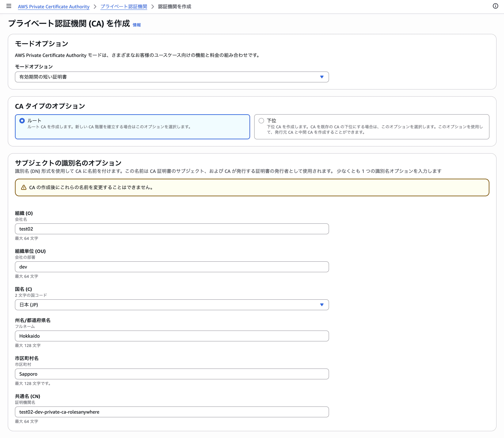Click the CA タイプのオプション heading
The height and width of the screenshot is (438, 504).
click(x=50, y=106)
